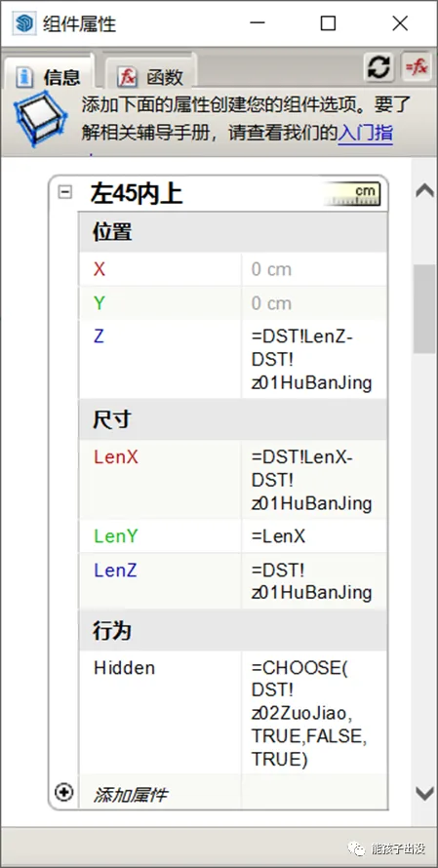438x868 pixels.
Task: Click the X position value field
Action: coord(314,269)
